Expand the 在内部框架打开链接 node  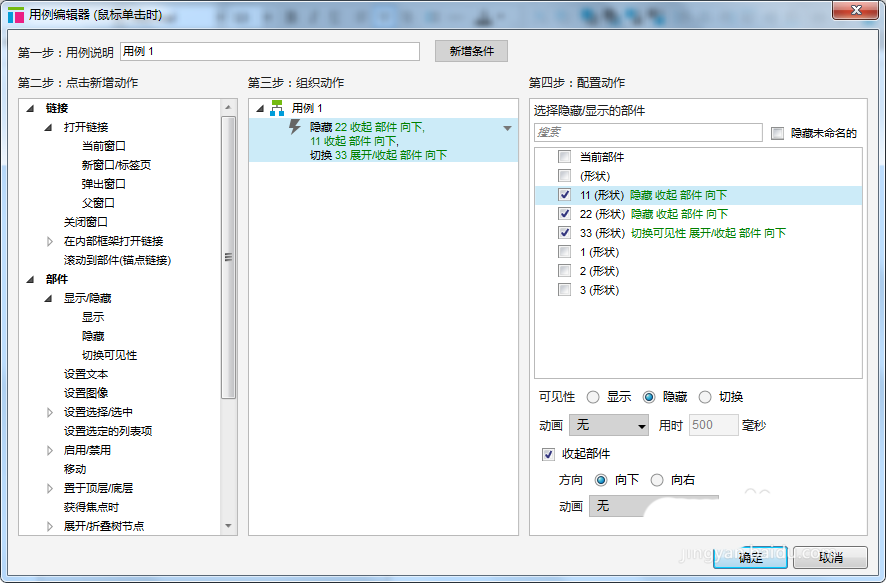50,241
